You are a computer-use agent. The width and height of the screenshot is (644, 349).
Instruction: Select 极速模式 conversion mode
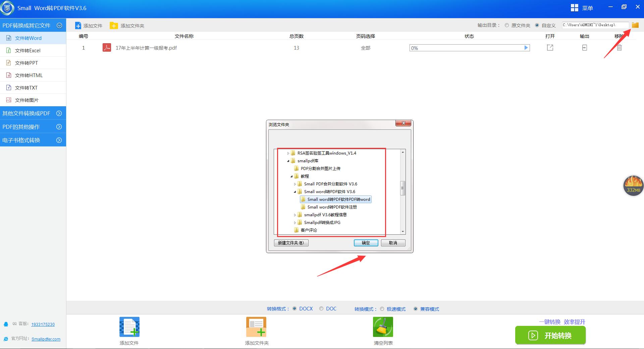tap(382, 309)
